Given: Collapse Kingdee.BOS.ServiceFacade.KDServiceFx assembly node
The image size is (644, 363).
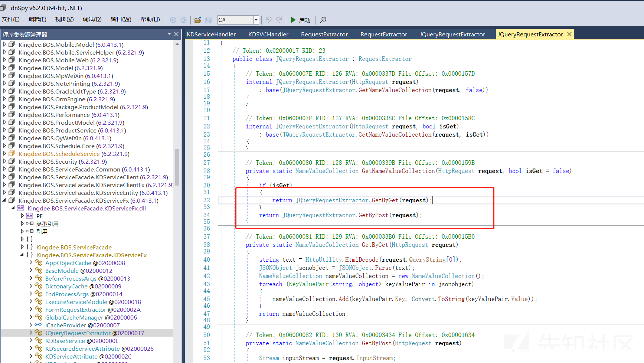Looking at the screenshot, I should [4, 200].
